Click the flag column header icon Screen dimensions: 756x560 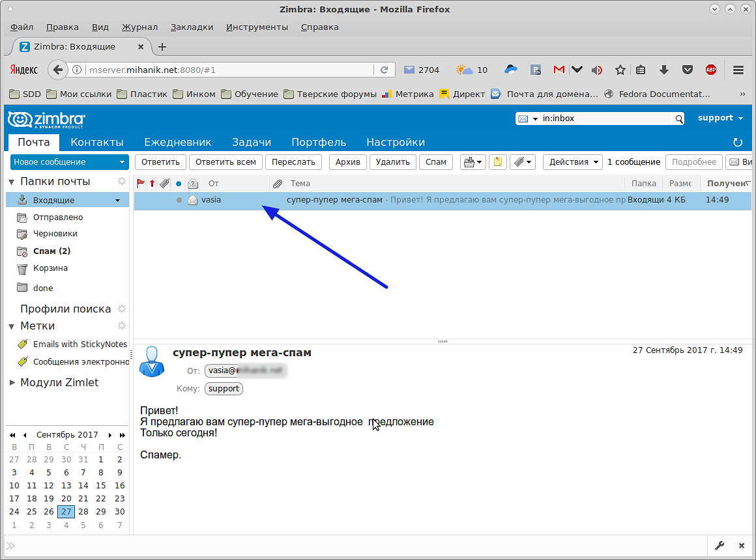[140, 183]
